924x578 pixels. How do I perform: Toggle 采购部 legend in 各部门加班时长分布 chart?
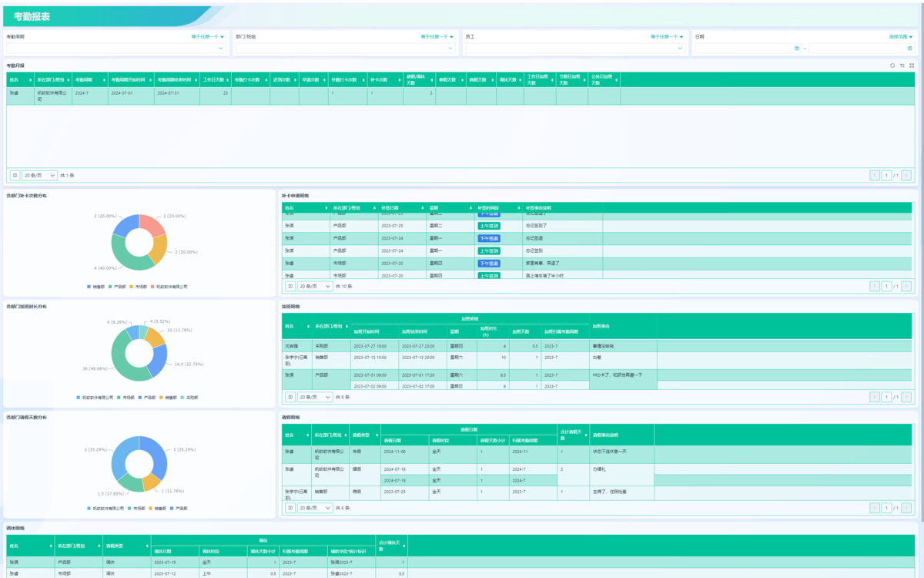point(189,398)
